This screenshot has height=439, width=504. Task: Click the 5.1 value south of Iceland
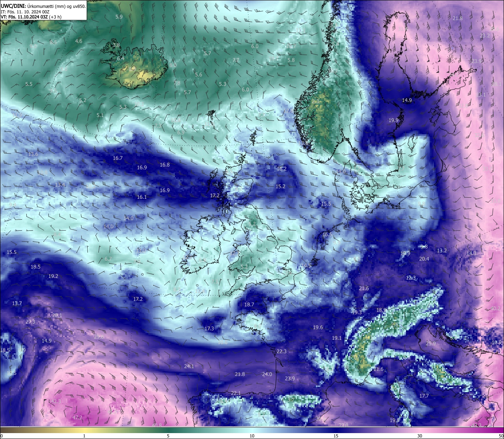tap(100, 115)
